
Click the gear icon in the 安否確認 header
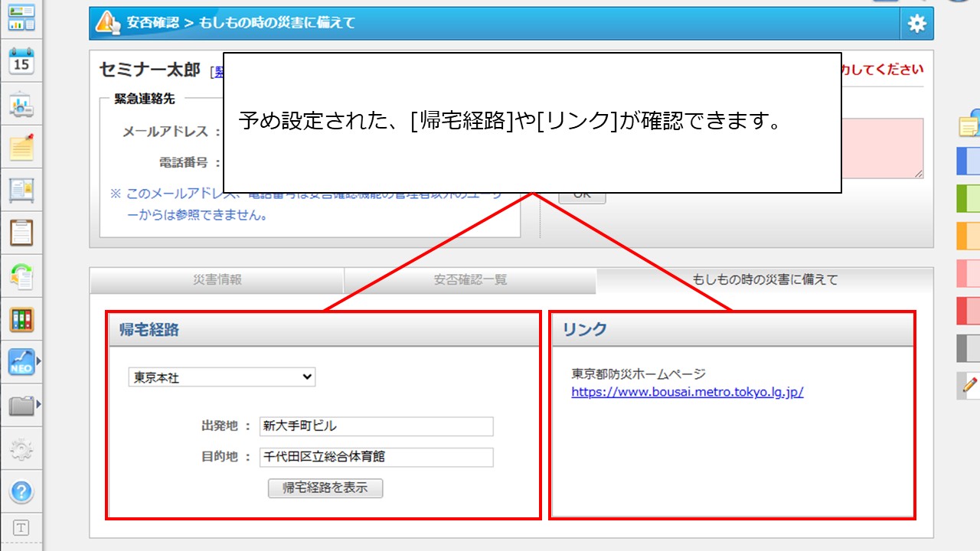pyautogui.click(x=916, y=23)
